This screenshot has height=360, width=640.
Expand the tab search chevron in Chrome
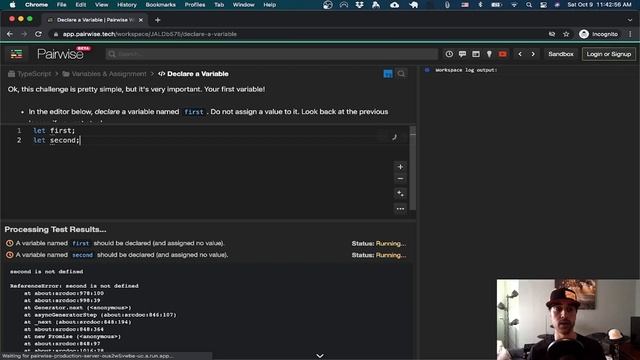click(630, 20)
